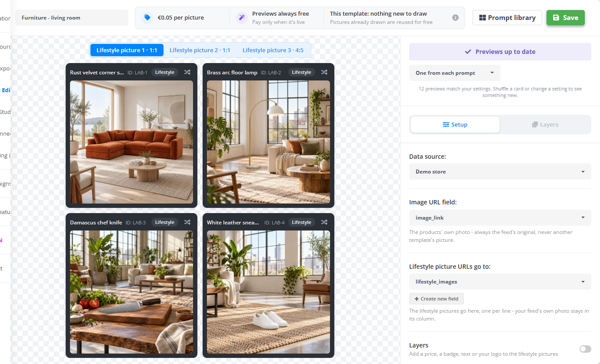Viewport: 600px width, 364px height.
Task: Open the lifestyle_images field dropdown
Action: point(500,282)
